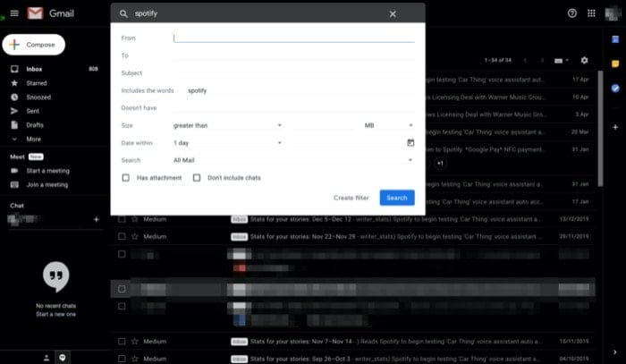Open the input tools keyboard selector

click(x=562, y=61)
